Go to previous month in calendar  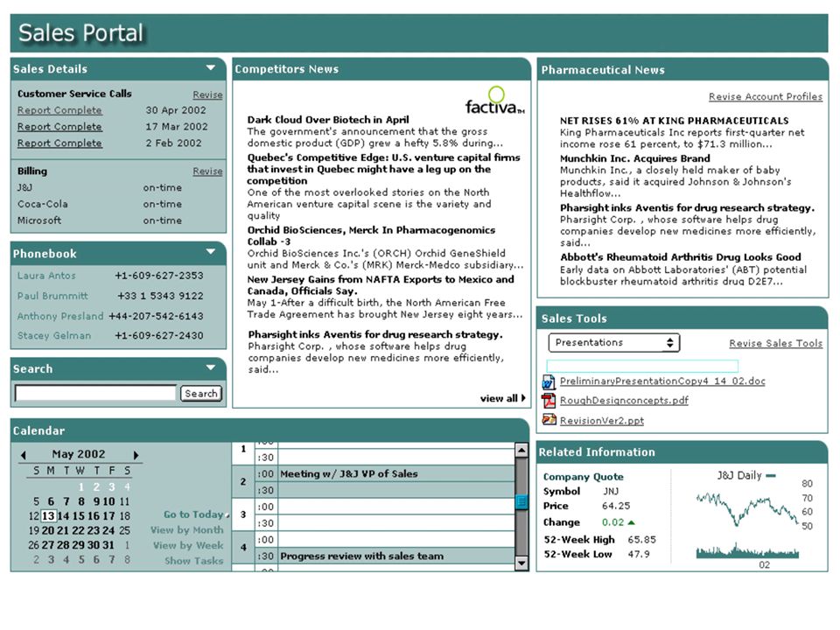(23, 455)
